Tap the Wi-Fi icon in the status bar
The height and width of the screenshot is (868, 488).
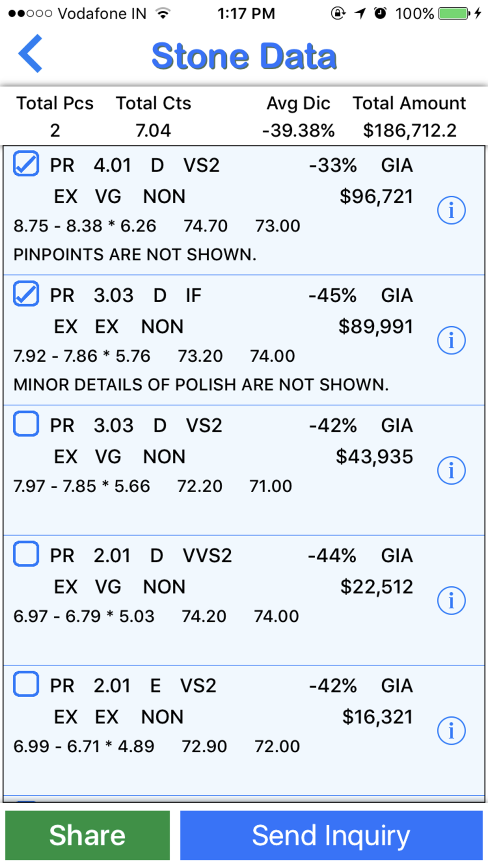coord(163,13)
